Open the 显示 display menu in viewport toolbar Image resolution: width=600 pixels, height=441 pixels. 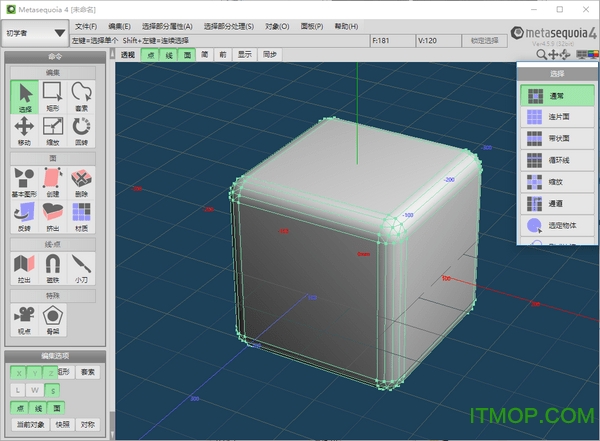[245, 55]
